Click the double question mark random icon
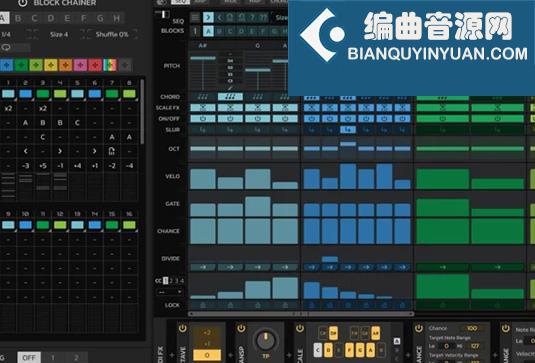 263,17
